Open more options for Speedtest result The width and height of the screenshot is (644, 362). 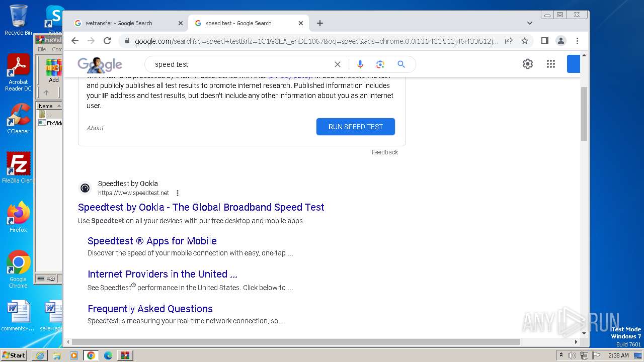(x=177, y=193)
